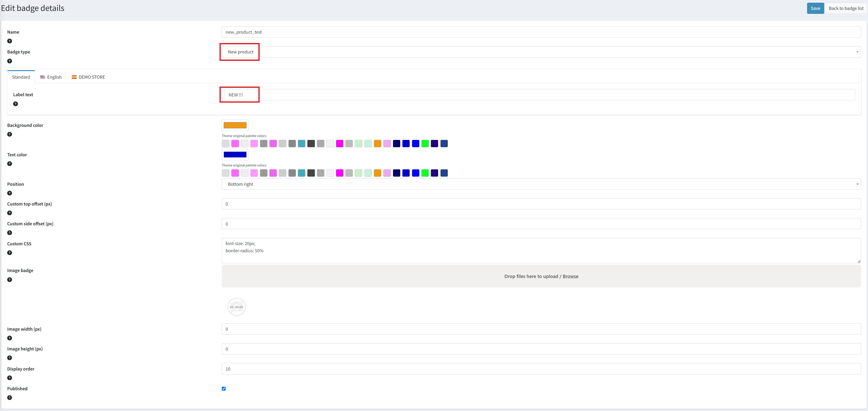
Task: Click the Image width field
Action: pyautogui.click(x=541, y=329)
